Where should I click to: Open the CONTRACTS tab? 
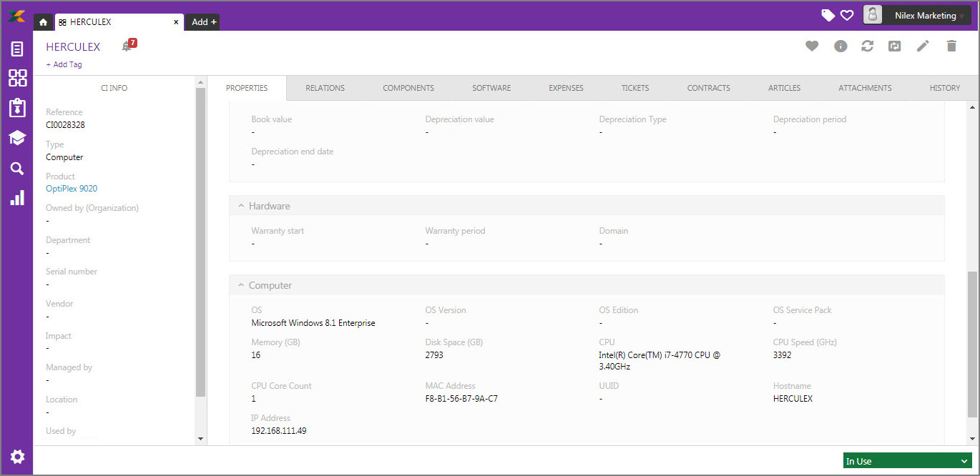[709, 88]
